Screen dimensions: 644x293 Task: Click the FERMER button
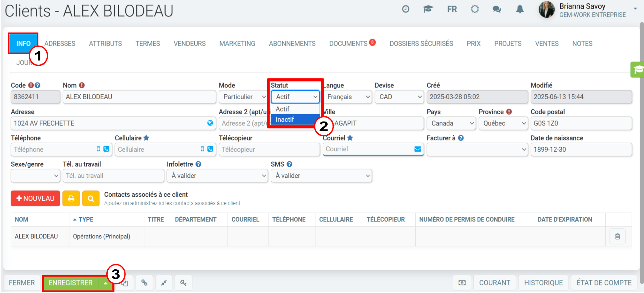[x=22, y=283]
